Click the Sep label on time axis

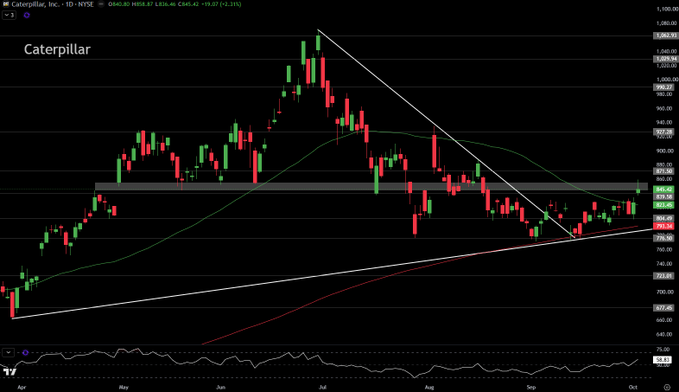click(x=531, y=387)
